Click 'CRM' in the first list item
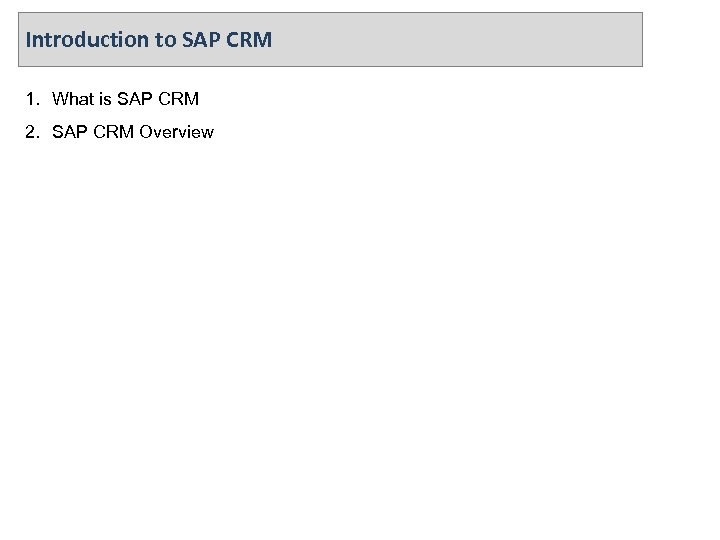720x540 pixels. (178, 99)
